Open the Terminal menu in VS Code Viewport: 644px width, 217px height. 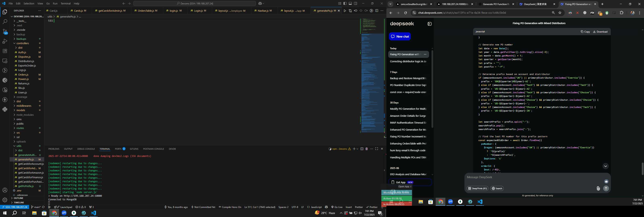[x=65, y=3]
